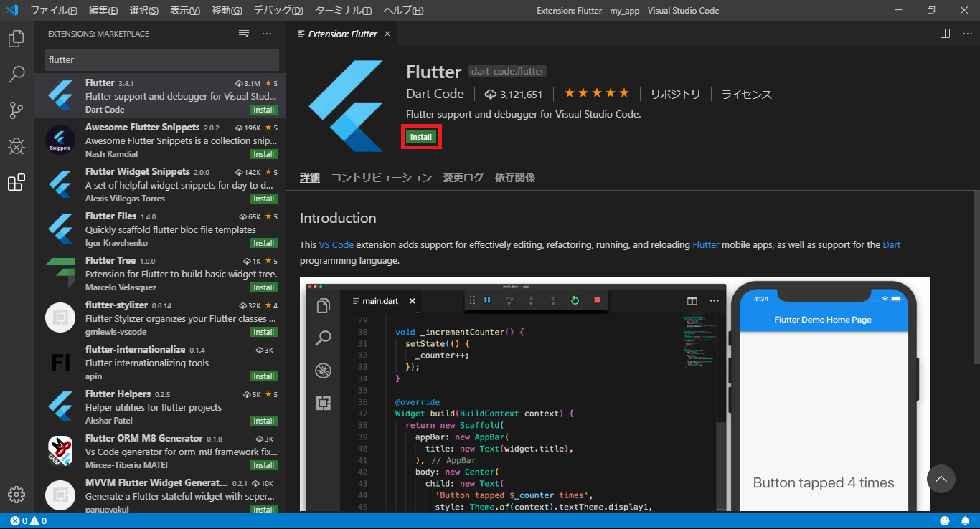Install Flutter Tree extension
The width and height of the screenshot is (980, 529).
point(264,287)
